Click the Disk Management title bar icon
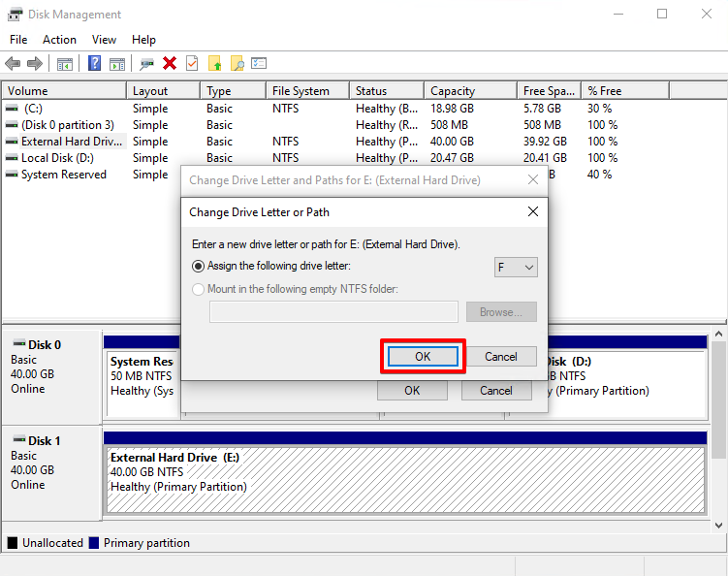This screenshot has width=728, height=576. coord(15,15)
